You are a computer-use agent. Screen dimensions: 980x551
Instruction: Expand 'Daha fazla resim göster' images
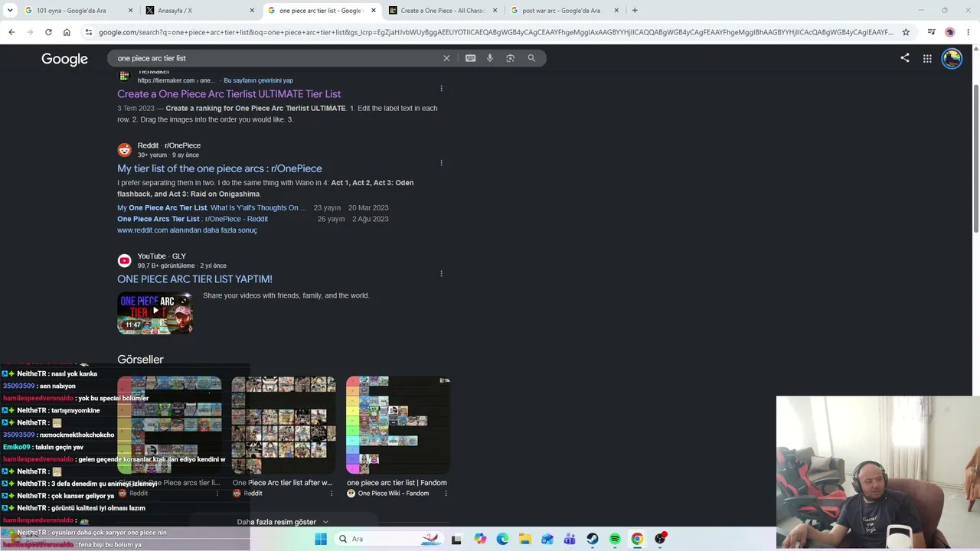(x=283, y=522)
